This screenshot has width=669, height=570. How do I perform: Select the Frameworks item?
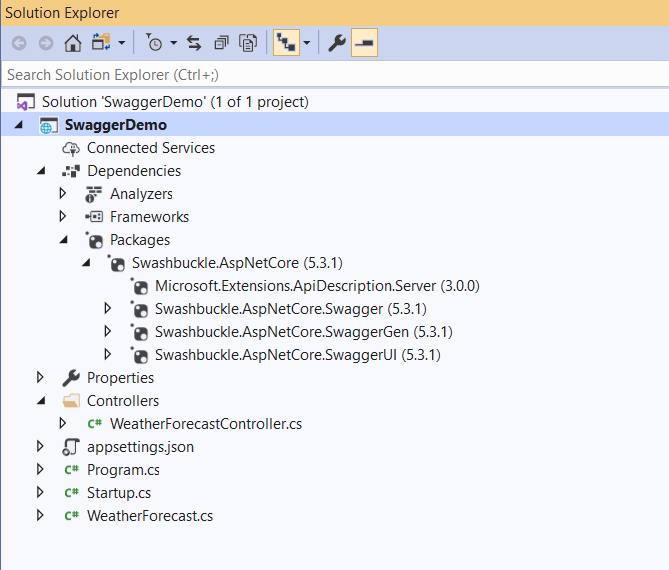point(149,217)
